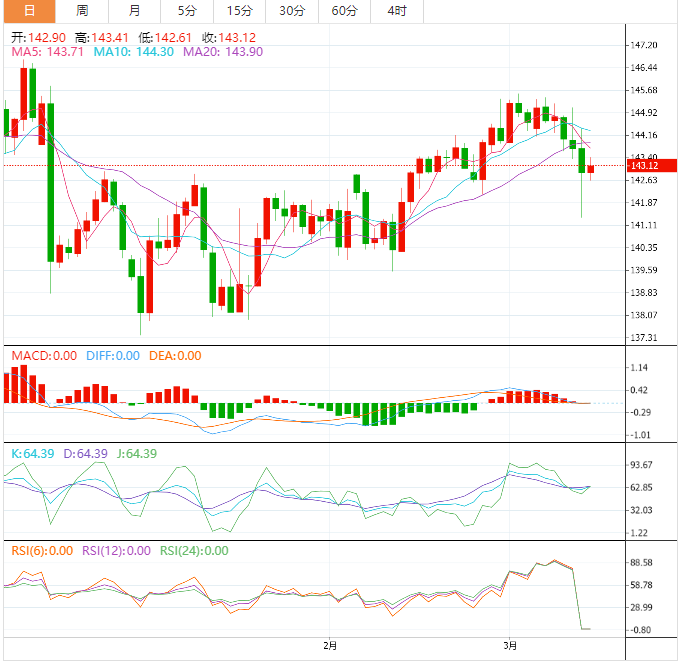
Task: Click the K:64.39 label
Action: 33,454
